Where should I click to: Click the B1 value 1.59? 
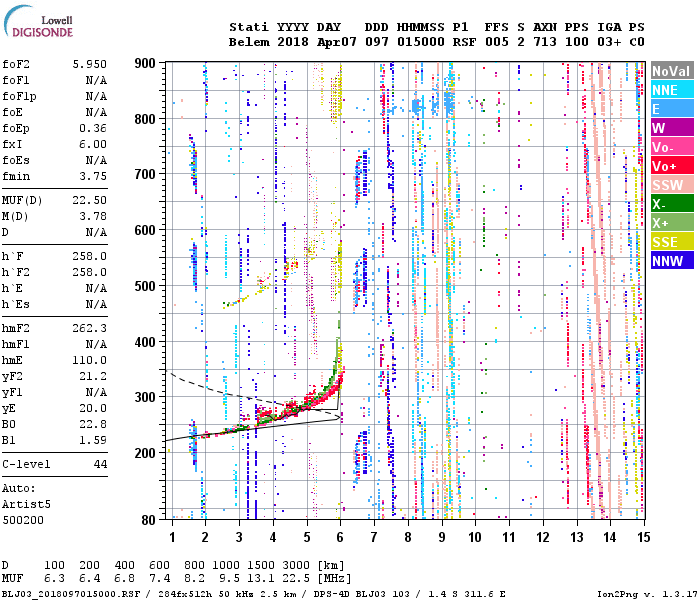pyautogui.click(x=93, y=441)
